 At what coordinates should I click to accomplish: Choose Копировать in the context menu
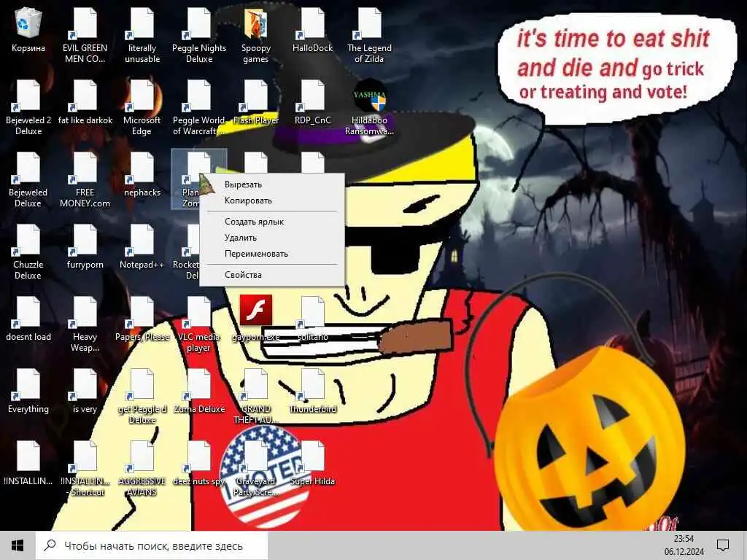tap(272, 201)
